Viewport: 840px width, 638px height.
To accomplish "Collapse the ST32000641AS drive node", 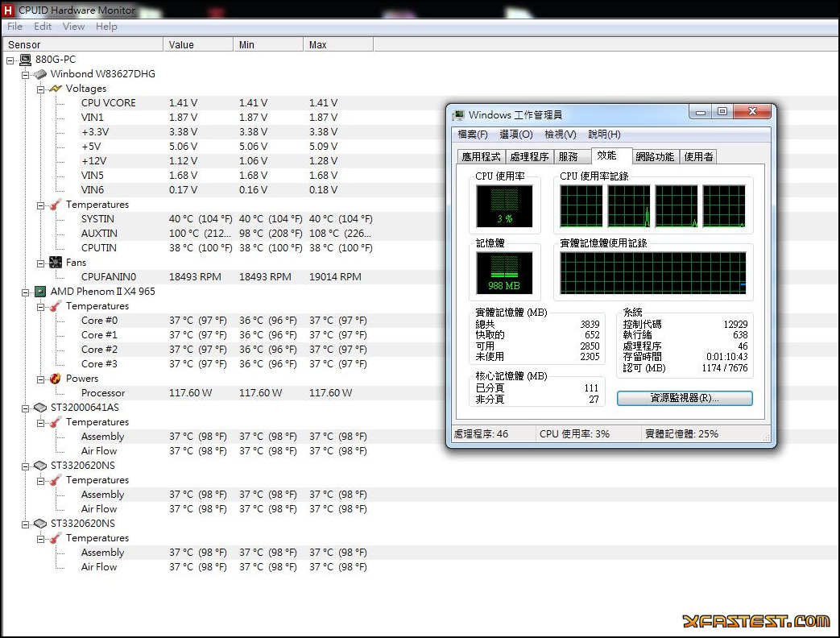I will tap(25, 408).
